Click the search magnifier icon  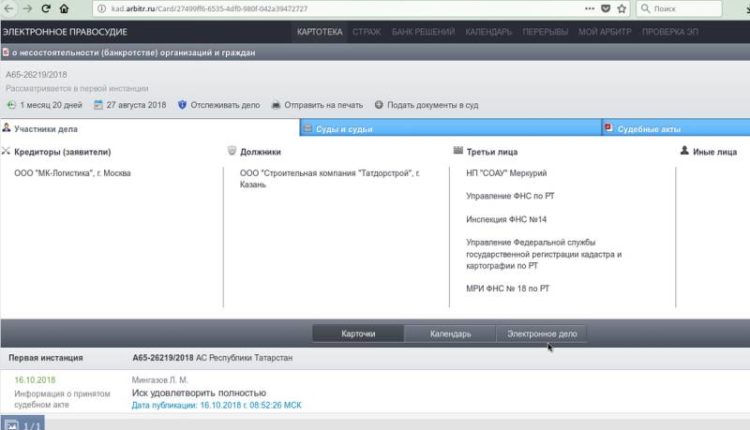tap(645, 9)
